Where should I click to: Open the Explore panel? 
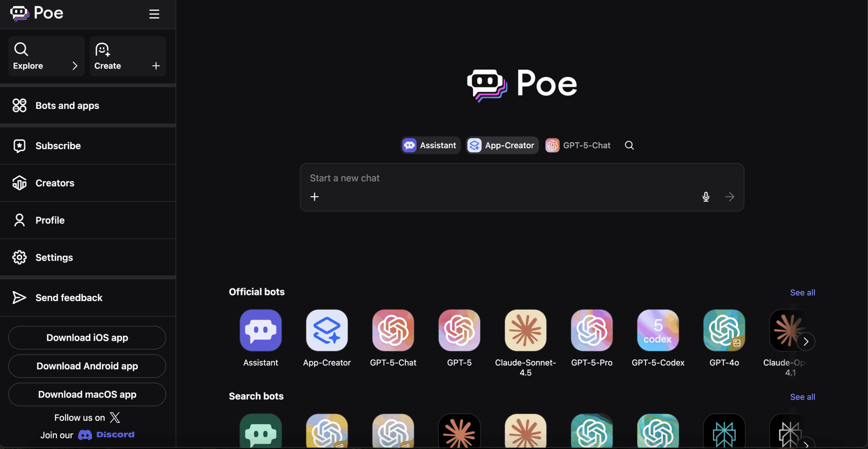[46, 56]
